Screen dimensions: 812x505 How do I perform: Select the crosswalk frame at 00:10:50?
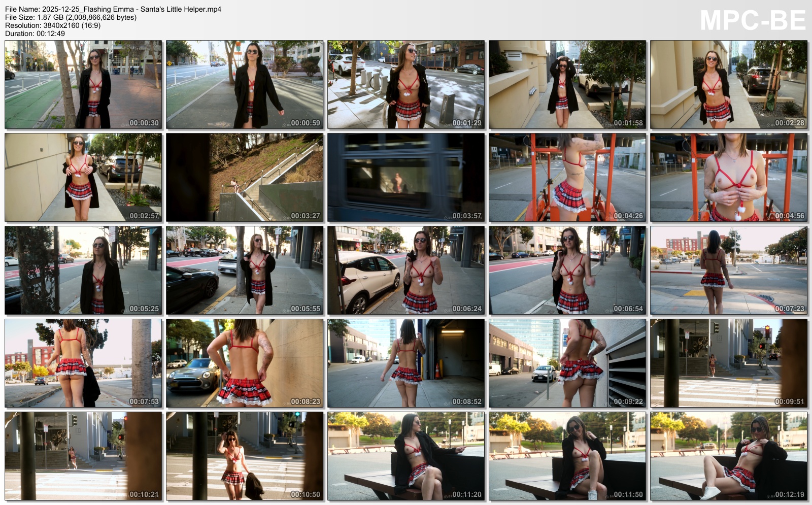coord(245,456)
